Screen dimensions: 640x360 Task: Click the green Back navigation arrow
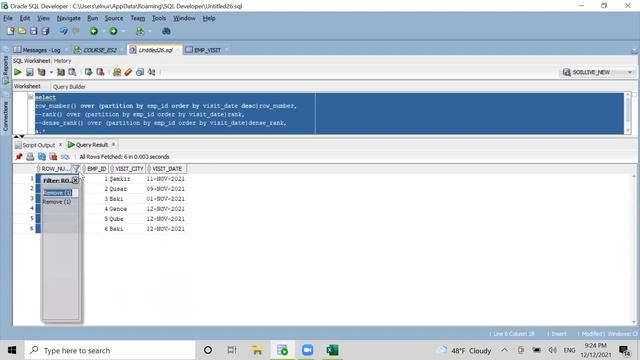(93, 31)
